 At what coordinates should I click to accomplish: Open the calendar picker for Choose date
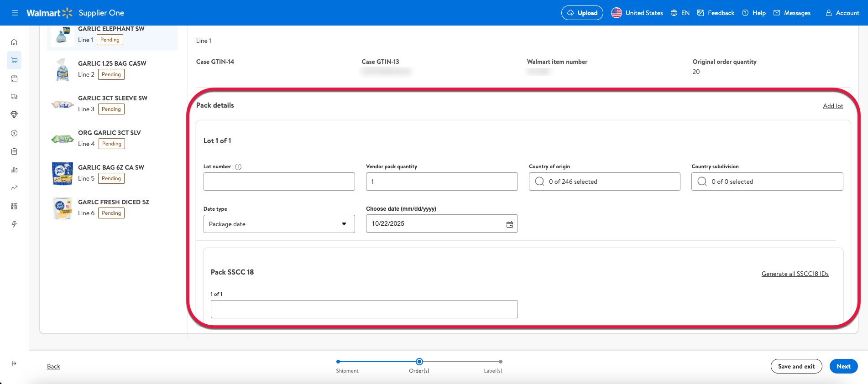509,224
